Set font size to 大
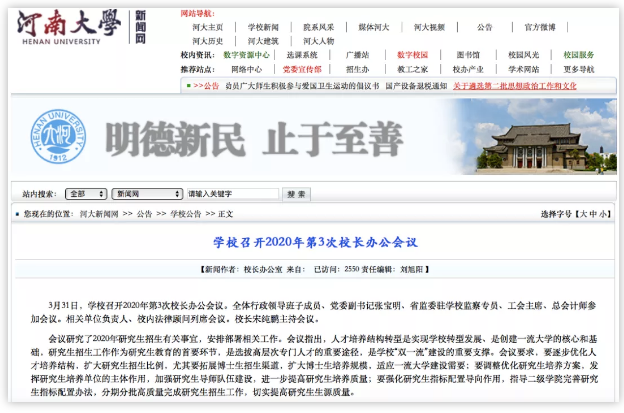Image resolution: width=624 pixels, height=413 pixels. pos(583,214)
